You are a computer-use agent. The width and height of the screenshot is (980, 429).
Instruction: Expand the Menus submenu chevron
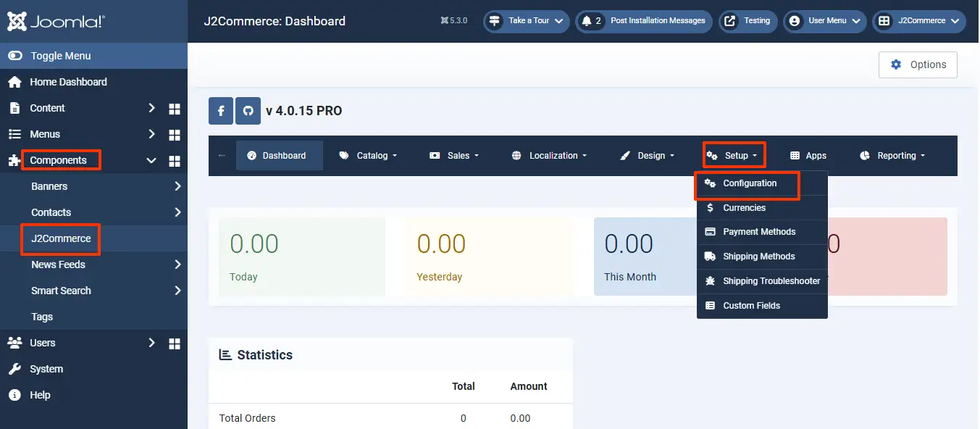151,134
